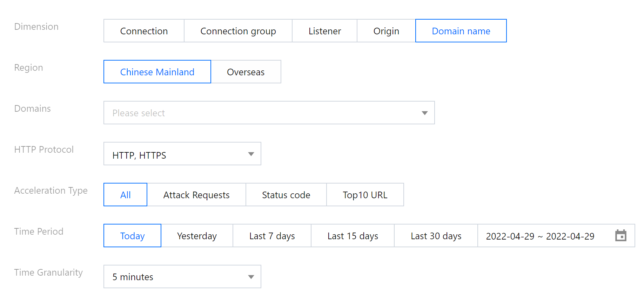Click the custom date range field
This screenshot has height=304, width=644.
tap(540, 236)
